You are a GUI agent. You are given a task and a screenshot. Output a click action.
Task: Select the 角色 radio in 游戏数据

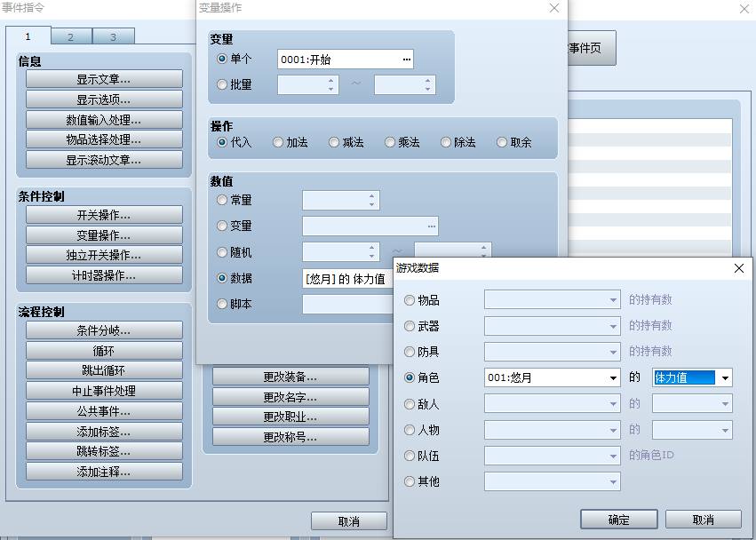[x=410, y=377]
